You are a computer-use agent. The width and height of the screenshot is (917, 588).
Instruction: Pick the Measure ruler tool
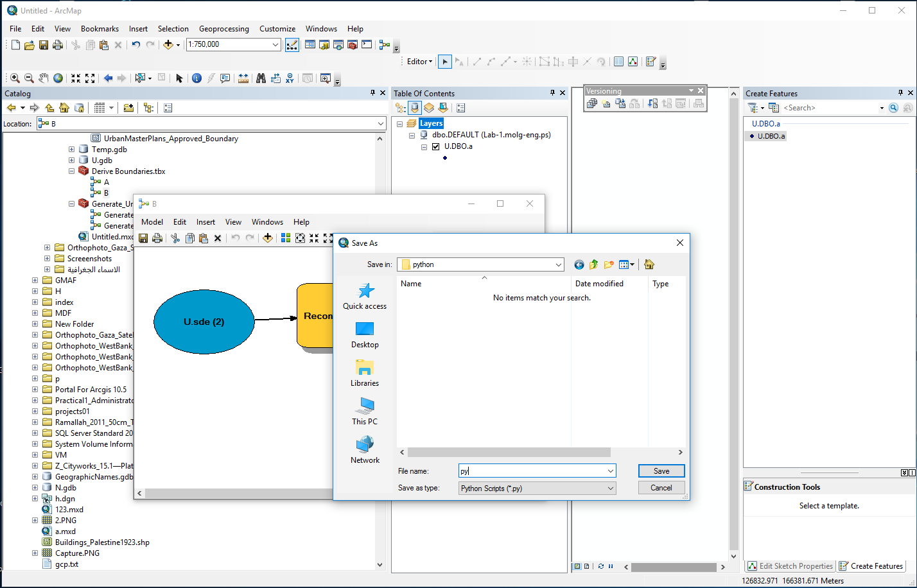[243, 78]
